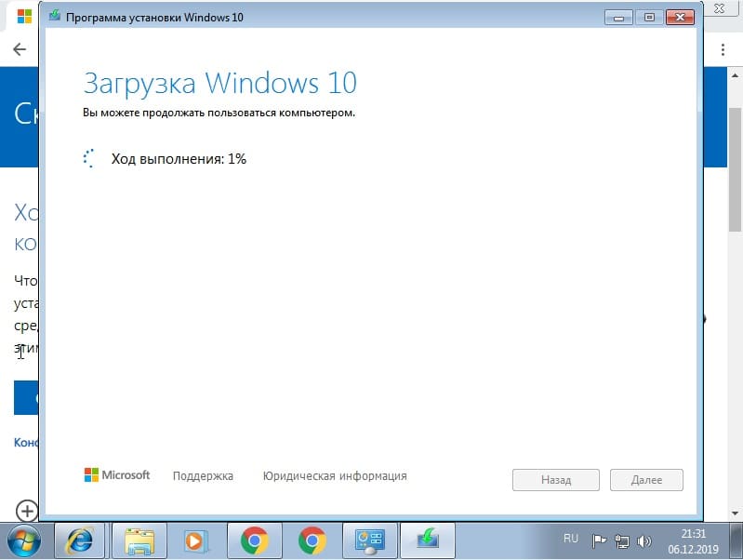The height and width of the screenshot is (560, 743).
Task: Click the Далее button
Action: tap(646, 480)
